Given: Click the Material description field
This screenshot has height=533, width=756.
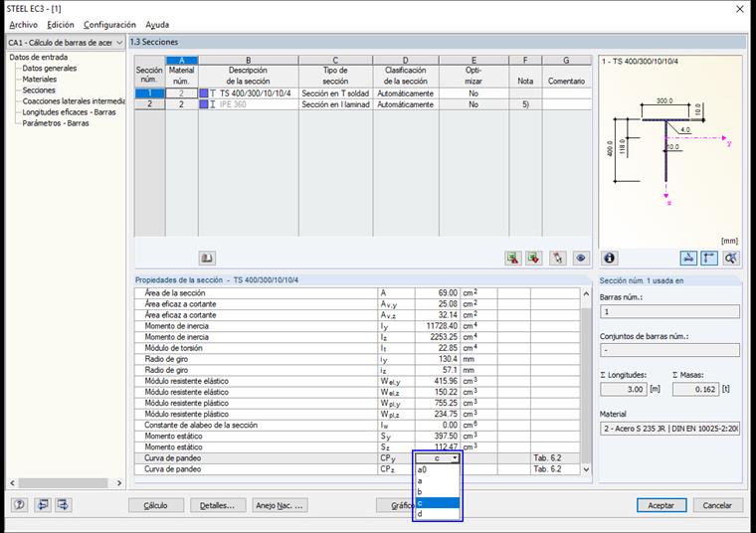Looking at the screenshot, I should (669, 429).
